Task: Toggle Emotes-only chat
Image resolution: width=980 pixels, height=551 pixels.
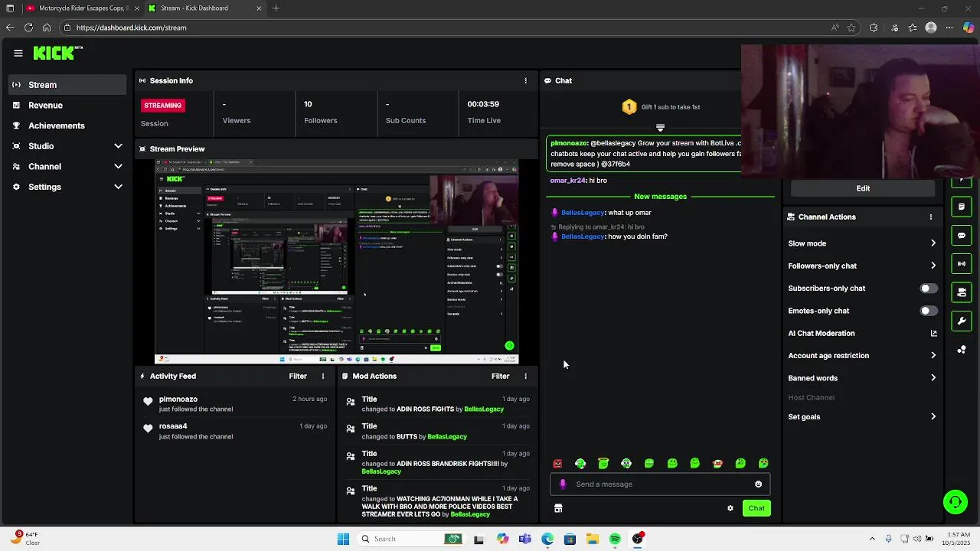Action: click(928, 311)
